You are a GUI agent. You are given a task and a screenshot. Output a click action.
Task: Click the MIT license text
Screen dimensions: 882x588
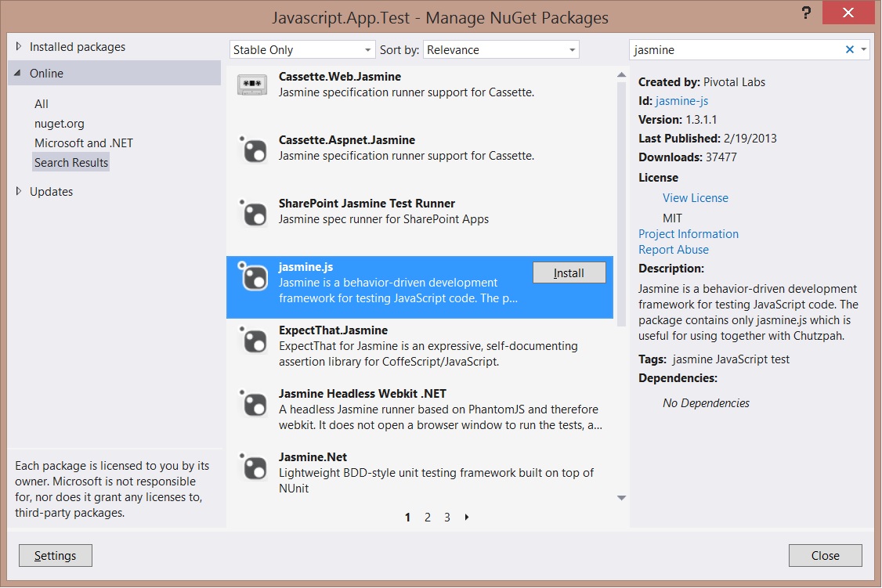672,218
